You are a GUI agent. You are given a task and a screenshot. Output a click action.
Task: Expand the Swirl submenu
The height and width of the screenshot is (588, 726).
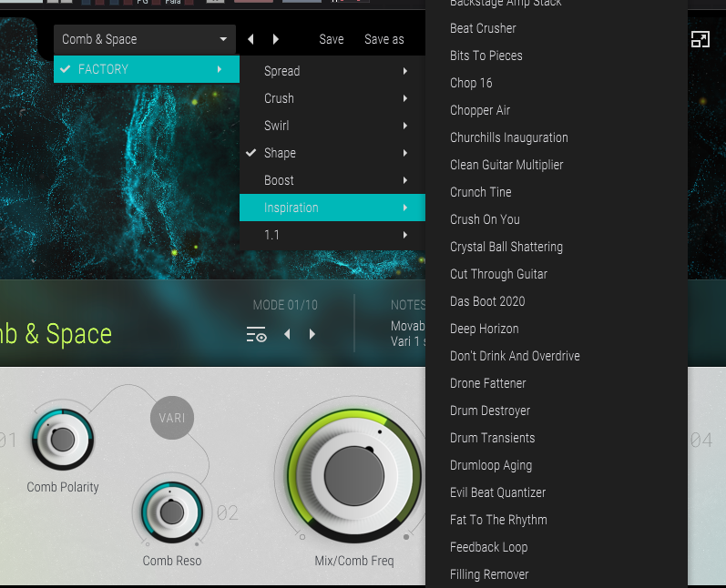(332, 126)
